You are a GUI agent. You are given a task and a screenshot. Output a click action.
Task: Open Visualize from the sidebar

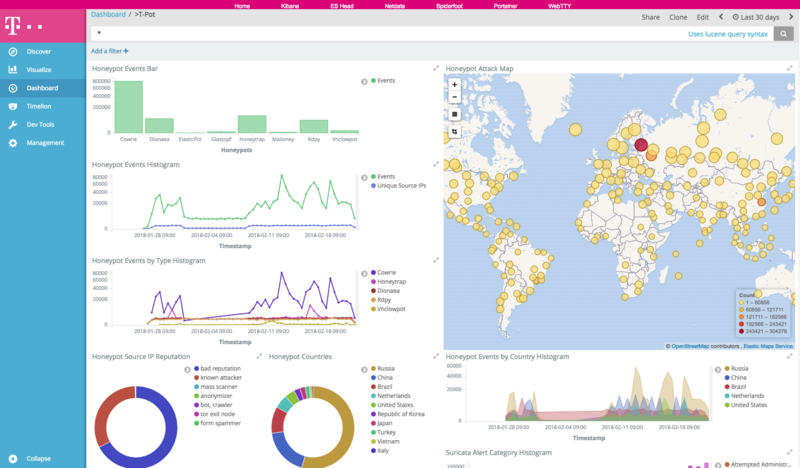pos(38,70)
